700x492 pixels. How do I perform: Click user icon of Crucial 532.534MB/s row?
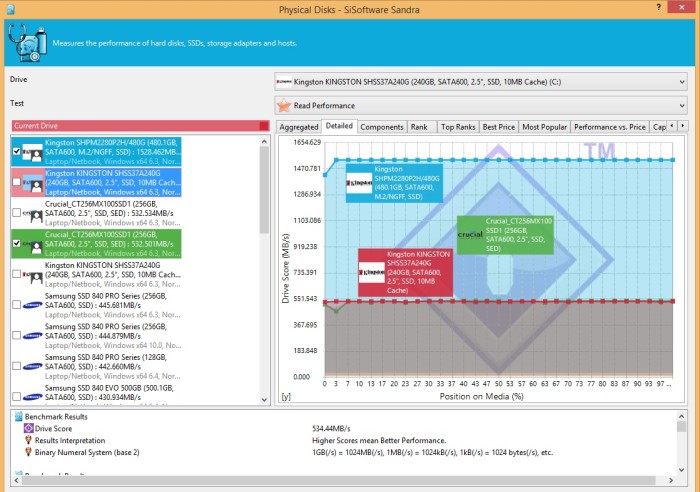(x=36, y=217)
